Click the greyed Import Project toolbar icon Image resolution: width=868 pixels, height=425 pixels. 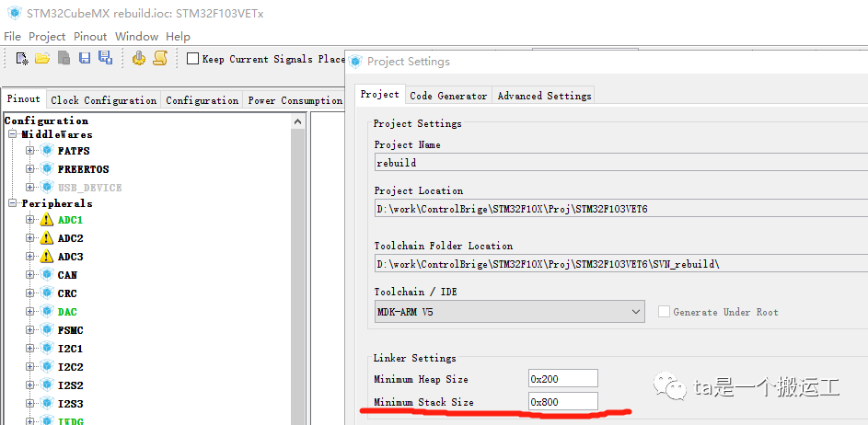(64, 58)
